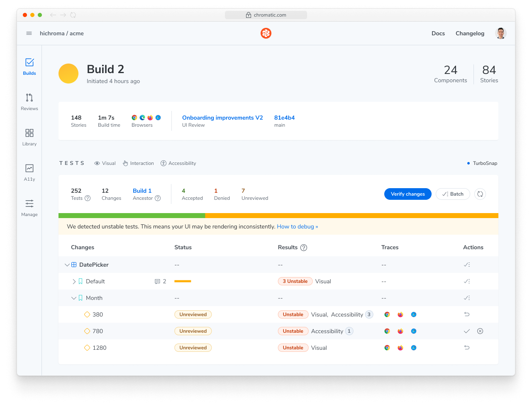Click the undo arrow on the 1280 row
The width and height of the screenshot is (532, 405).
pos(466,348)
